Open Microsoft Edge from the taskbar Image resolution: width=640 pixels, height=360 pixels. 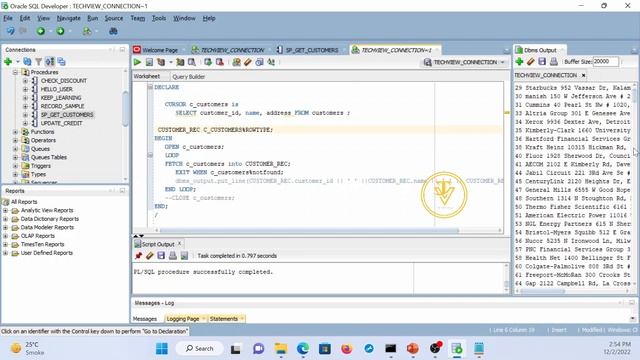(x=302, y=349)
